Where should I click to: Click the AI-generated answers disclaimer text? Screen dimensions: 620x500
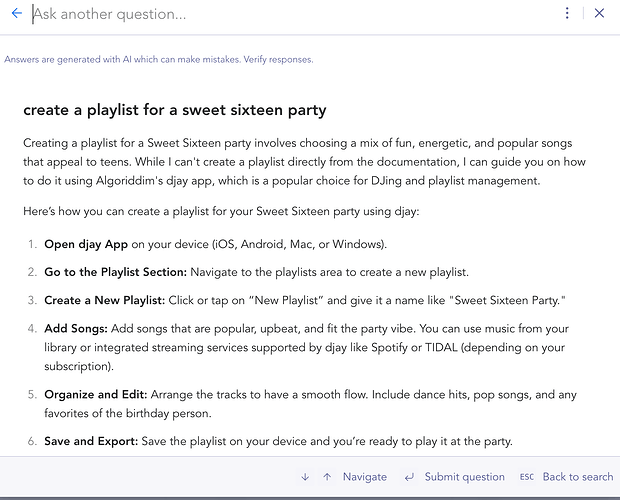(159, 59)
